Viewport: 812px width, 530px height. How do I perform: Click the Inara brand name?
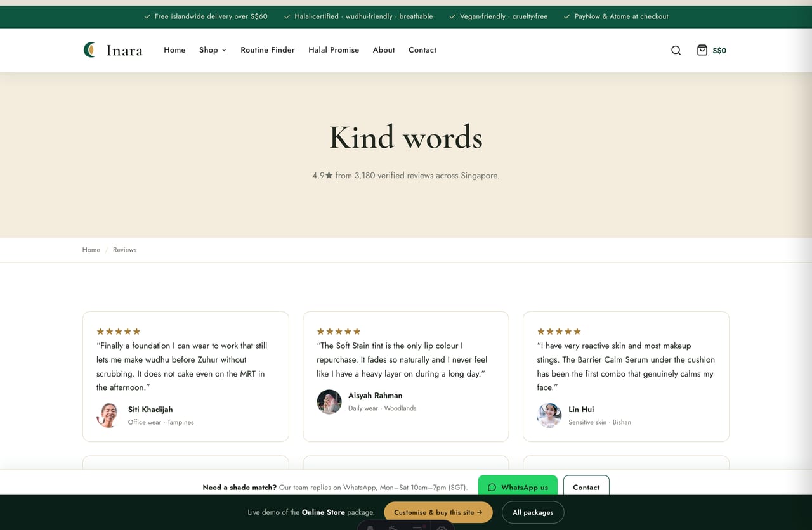(124, 50)
